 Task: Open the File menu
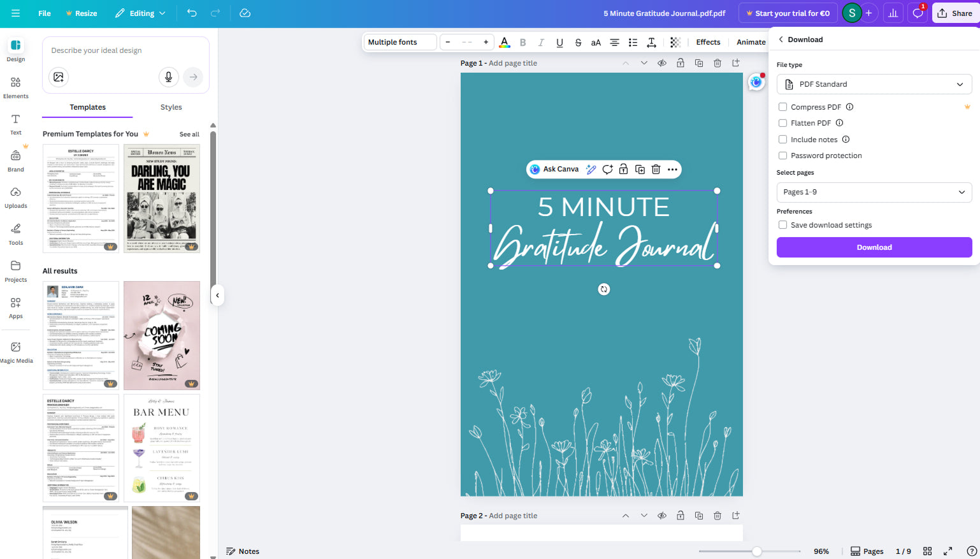pyautogui.click(x=45, y=13)
